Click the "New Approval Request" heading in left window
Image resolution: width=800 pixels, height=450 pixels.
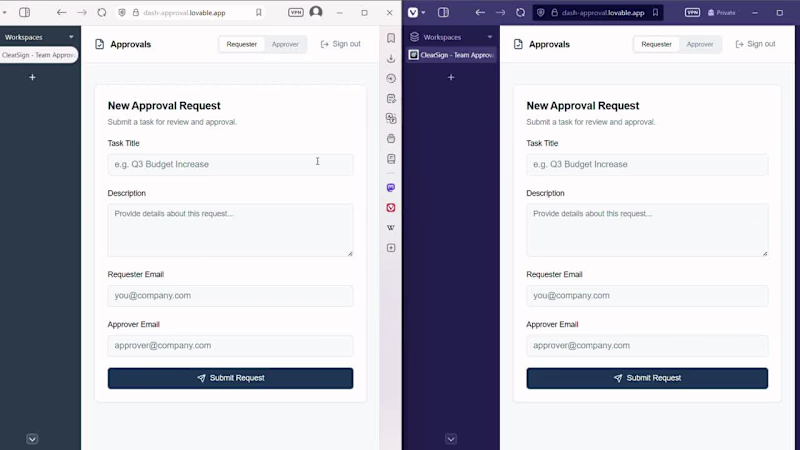(x=164, y=106)
